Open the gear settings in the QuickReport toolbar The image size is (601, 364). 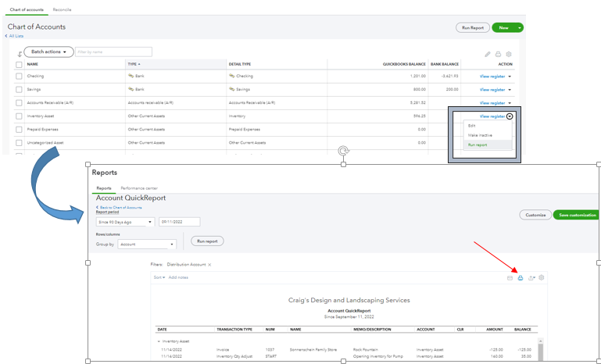click(x=541, y=277)
